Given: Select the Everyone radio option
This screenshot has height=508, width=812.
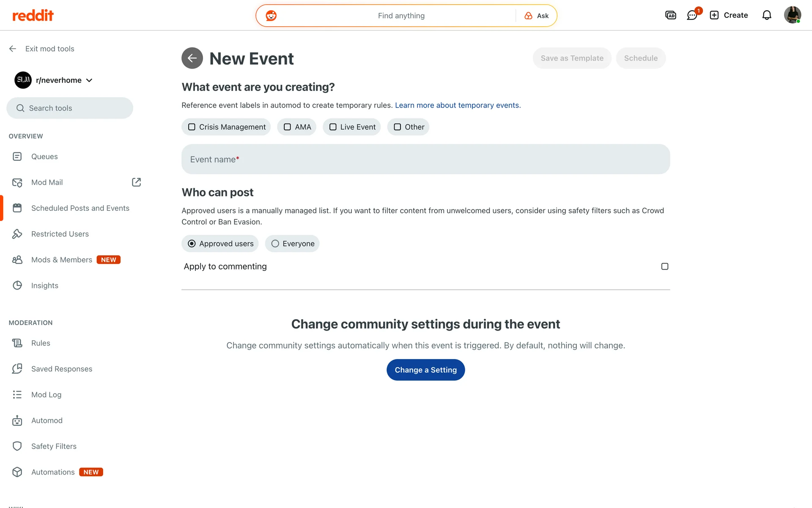Looking at the screenshot, I should pyautogui.click(x=275, y=244).
